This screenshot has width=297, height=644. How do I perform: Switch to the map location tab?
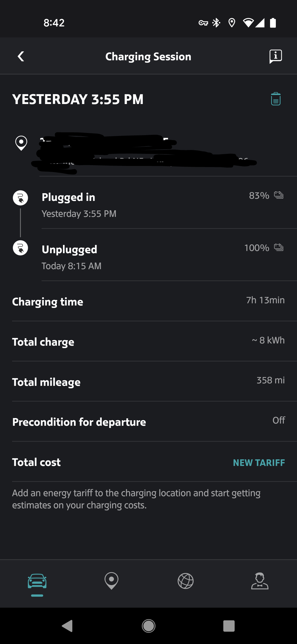pyautogui.click(x=111, y=581)
